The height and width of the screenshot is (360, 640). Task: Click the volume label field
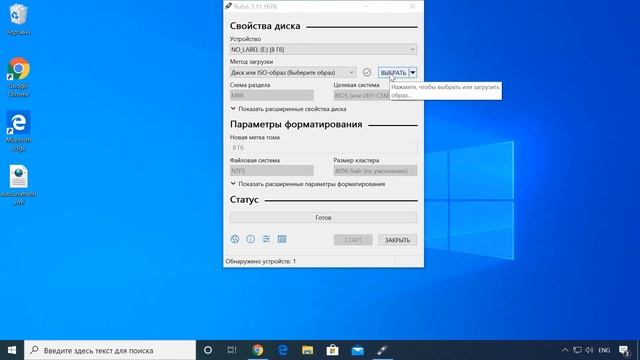point(323,147)
